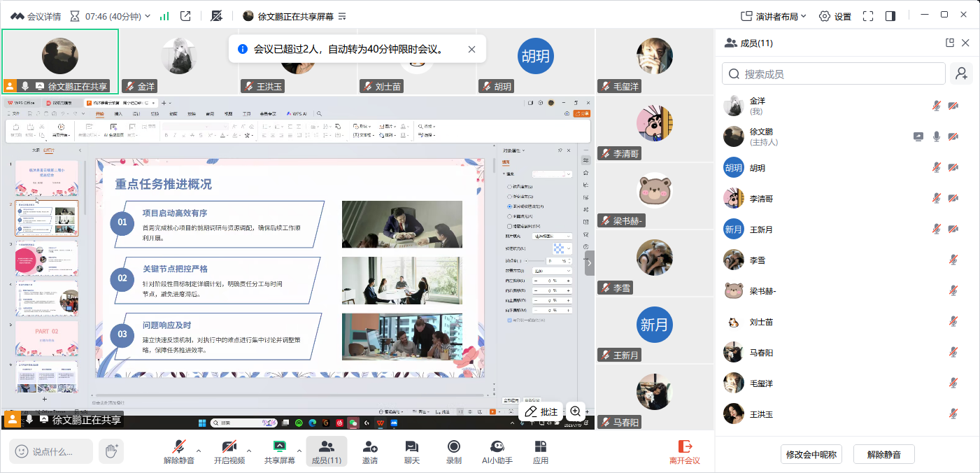The height and width of the screenshot is (473, 980).
Task: Expand the share screen options arrow
Action: [x=299, y=450]
